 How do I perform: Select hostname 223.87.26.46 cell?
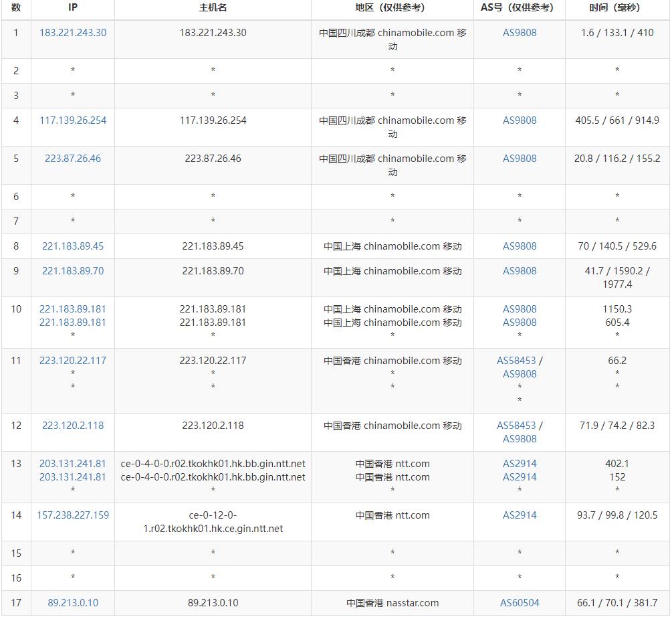coord(213,159)
